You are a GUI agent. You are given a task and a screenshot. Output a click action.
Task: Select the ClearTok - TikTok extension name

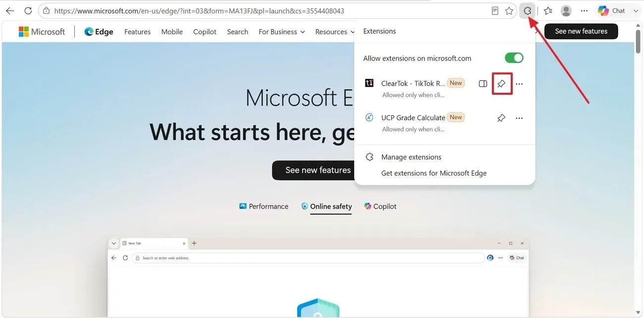point(413,83)
